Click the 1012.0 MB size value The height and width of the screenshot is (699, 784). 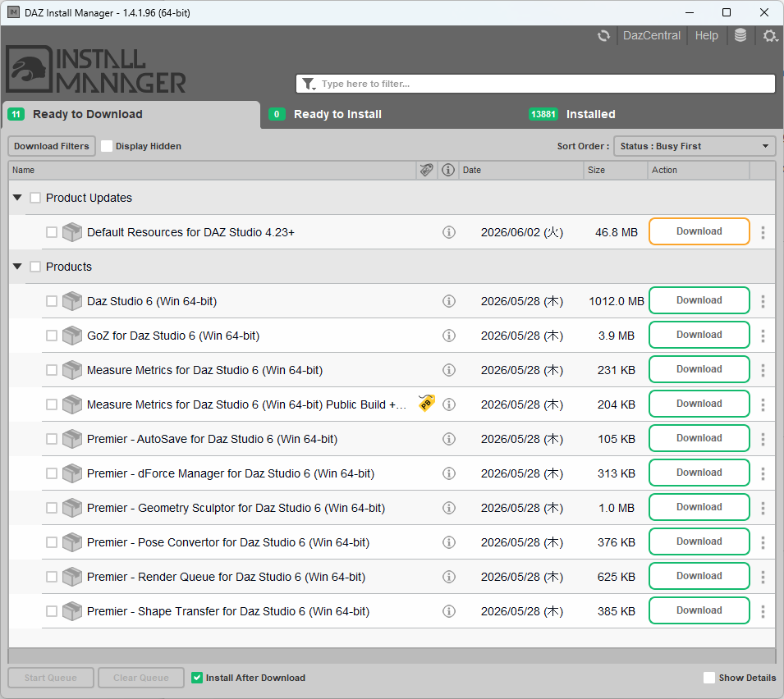(616, 301)
